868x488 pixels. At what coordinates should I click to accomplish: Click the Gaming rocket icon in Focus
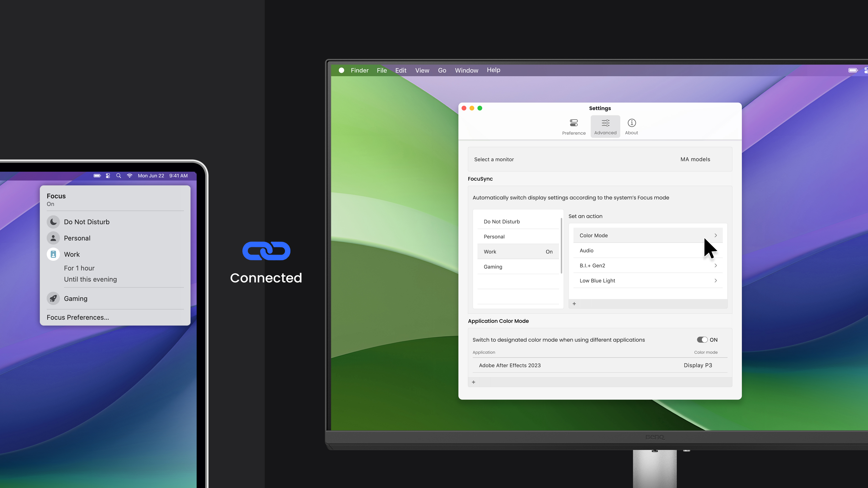point(53,298)
